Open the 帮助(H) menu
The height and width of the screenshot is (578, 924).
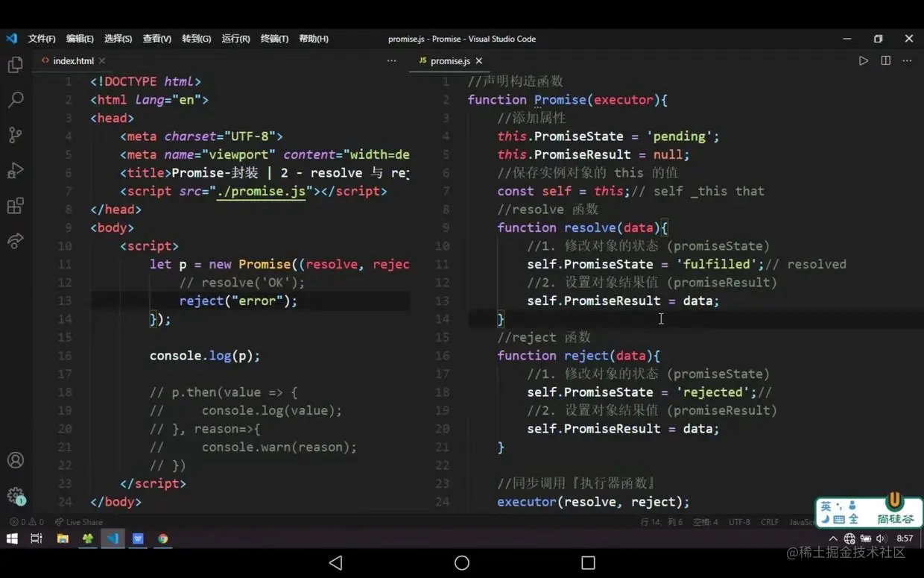tap(314, 39)
